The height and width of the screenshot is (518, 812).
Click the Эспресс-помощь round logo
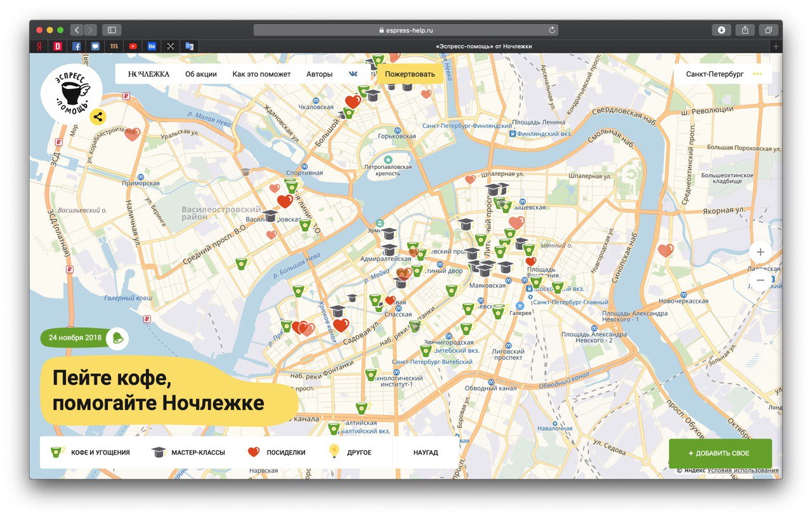pyautogui.click(x=71, y=95)
